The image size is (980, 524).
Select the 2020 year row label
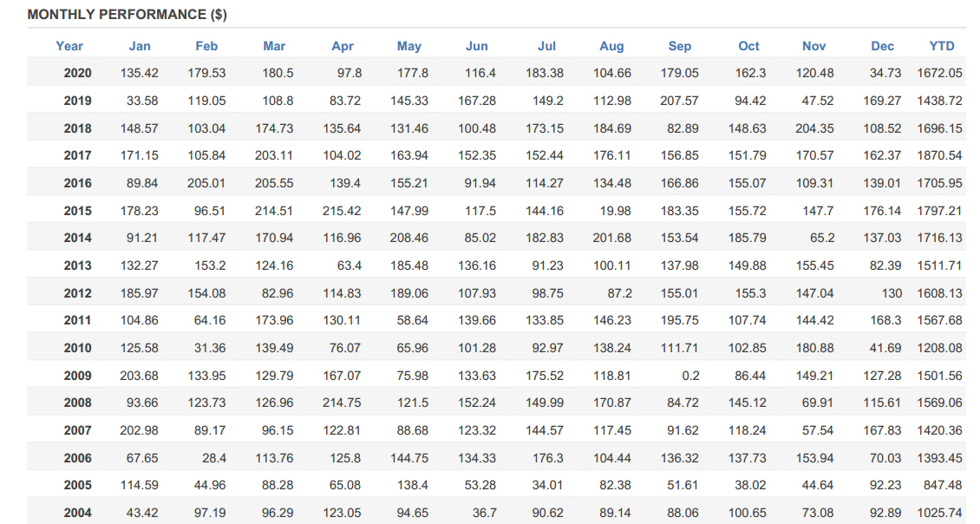[77, 73]
